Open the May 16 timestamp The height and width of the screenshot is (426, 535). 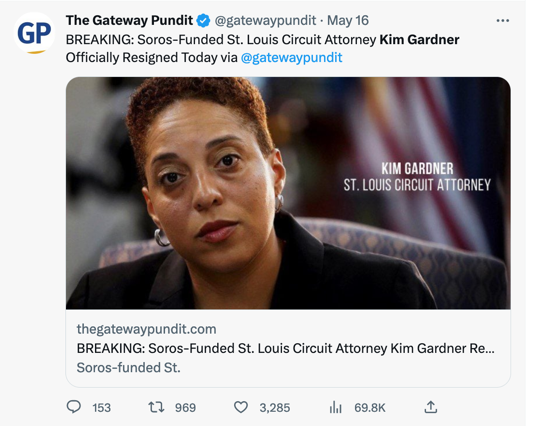point(348,20)
